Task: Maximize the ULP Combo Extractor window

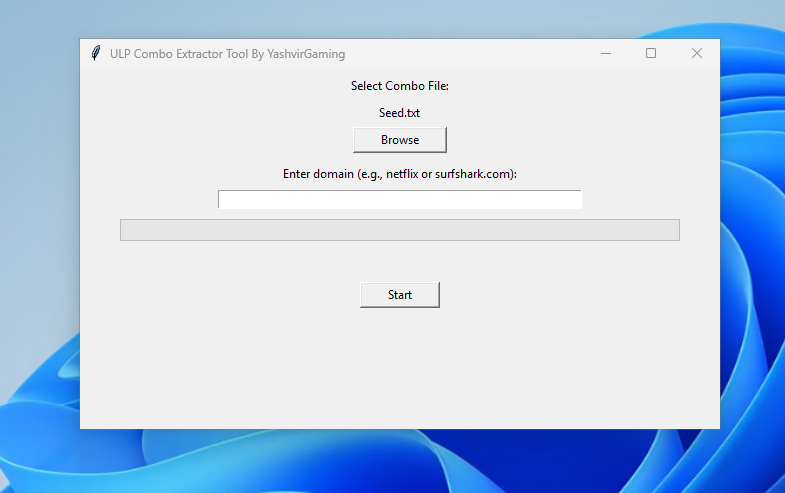Action: click(651, 53)
